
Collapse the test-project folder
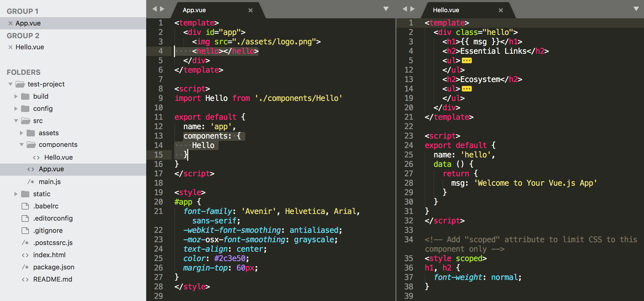(x=11, y=84)
